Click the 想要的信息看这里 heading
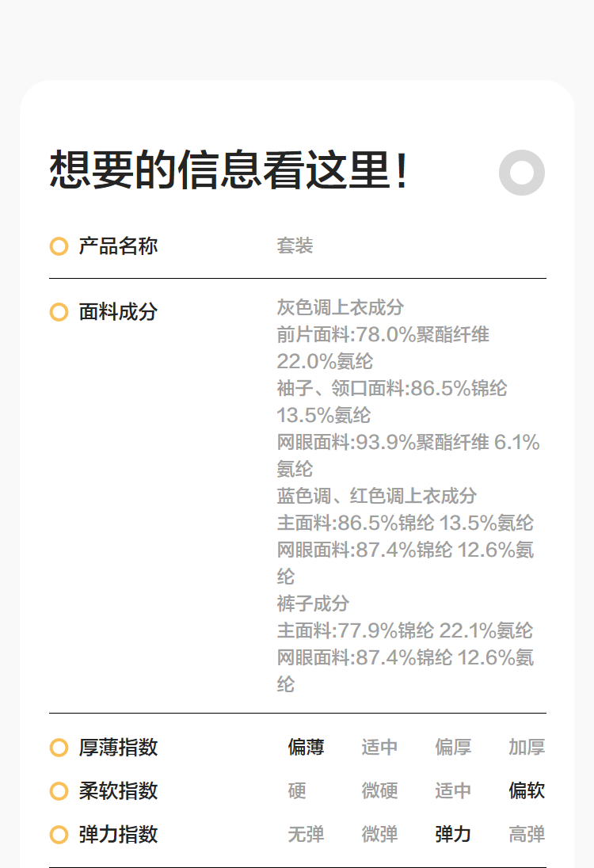594x868 pixels. pos(229,170)
